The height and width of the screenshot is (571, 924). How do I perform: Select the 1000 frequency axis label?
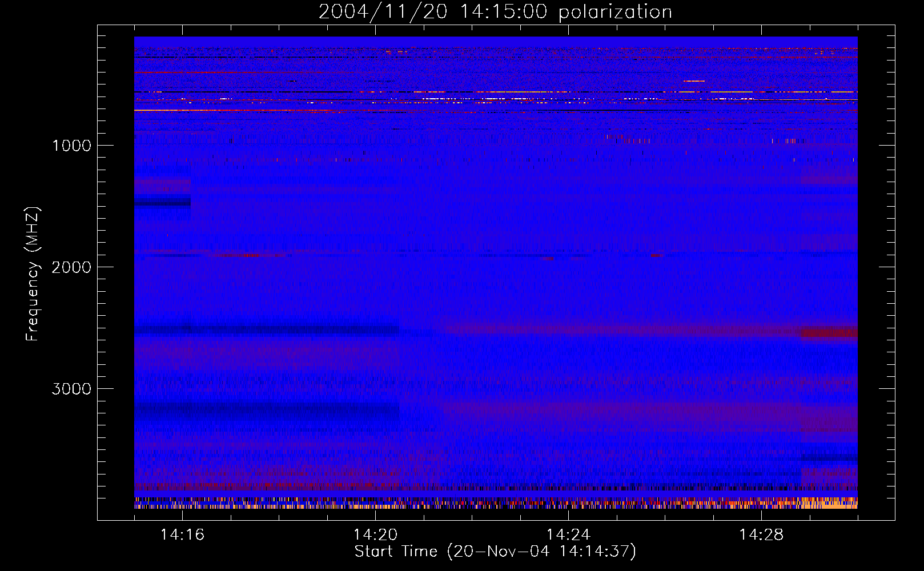pos(71,146)
